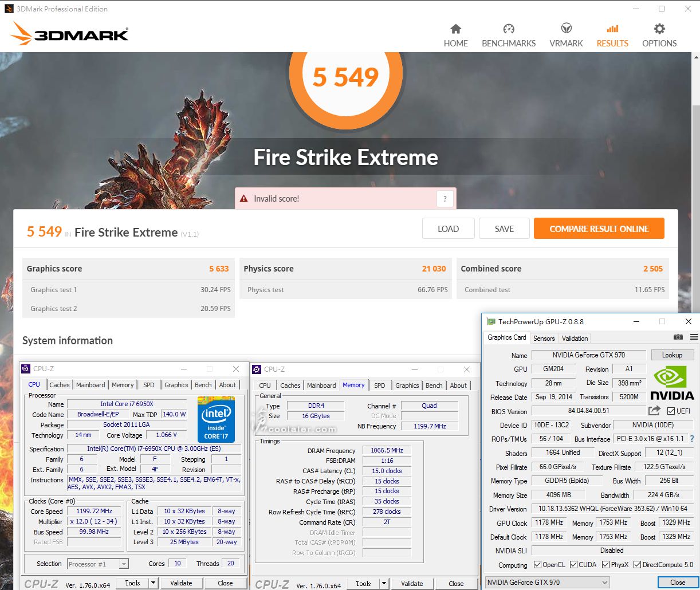700x590 pixels.
Task: Toggle the OpenCL checkbox
Action: point(537,564)
